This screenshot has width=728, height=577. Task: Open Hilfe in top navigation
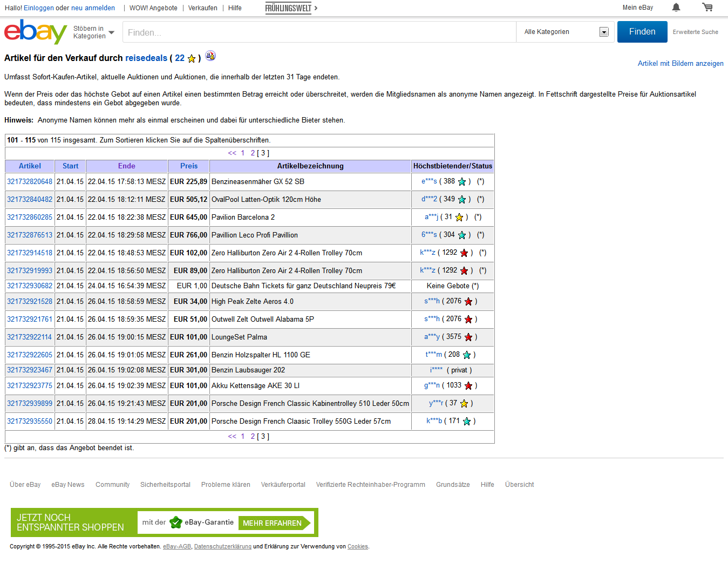tap(235, 8)
